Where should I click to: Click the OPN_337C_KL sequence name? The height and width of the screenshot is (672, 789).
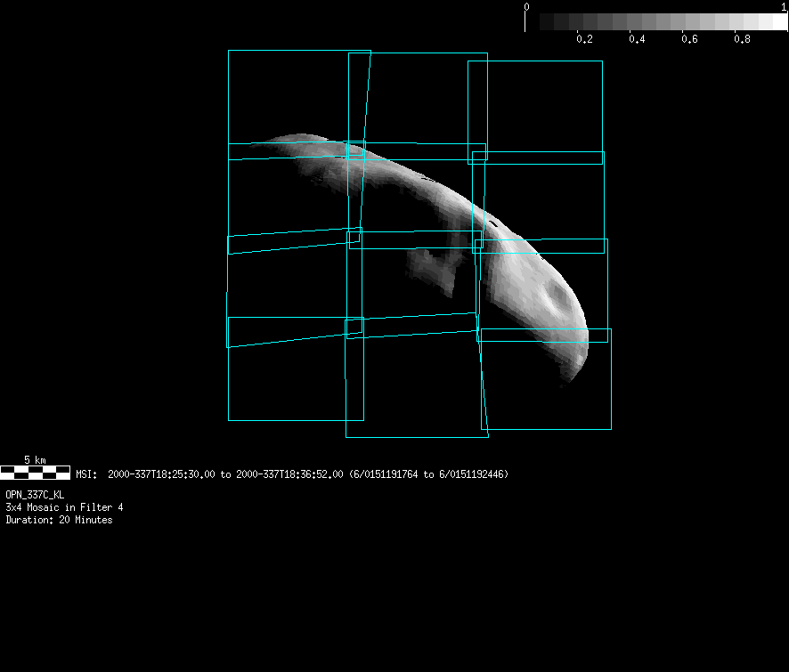coord(35,494)
